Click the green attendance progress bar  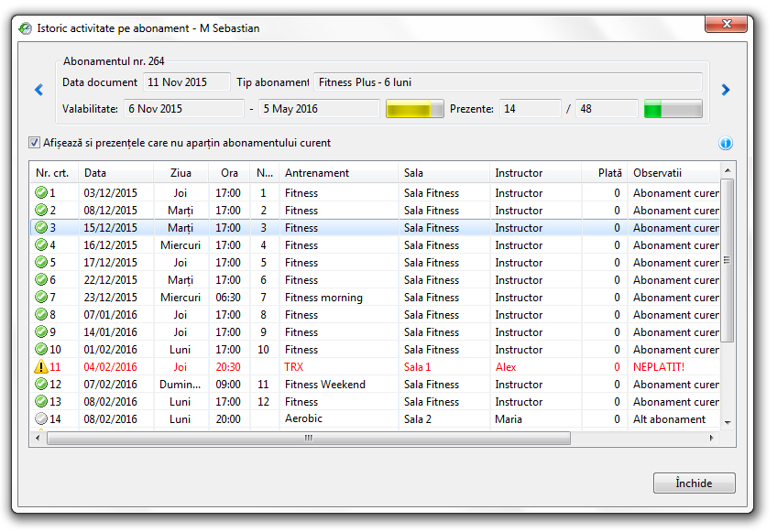tap(673, 109)
